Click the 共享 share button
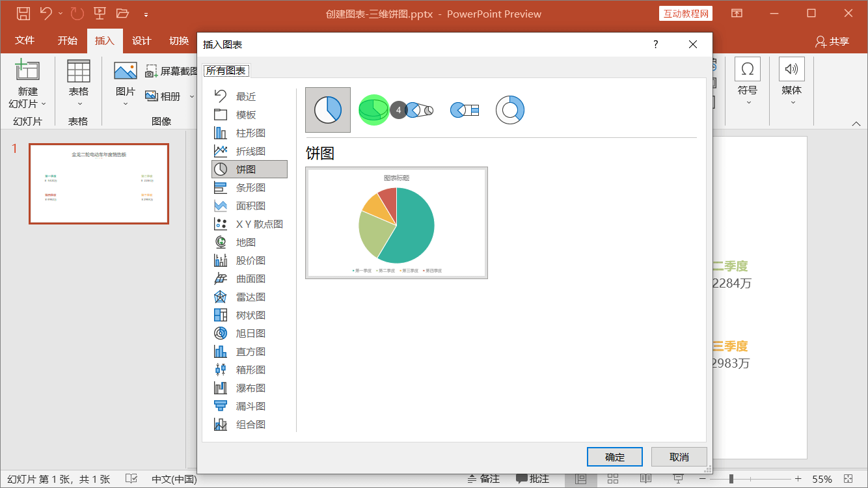 [x=832, y=41]
